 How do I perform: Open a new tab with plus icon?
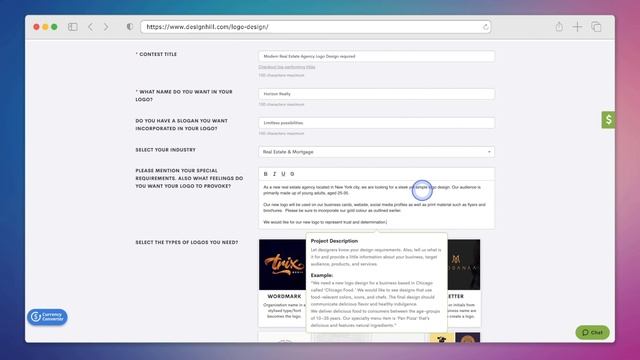click(x=577, y=27)
